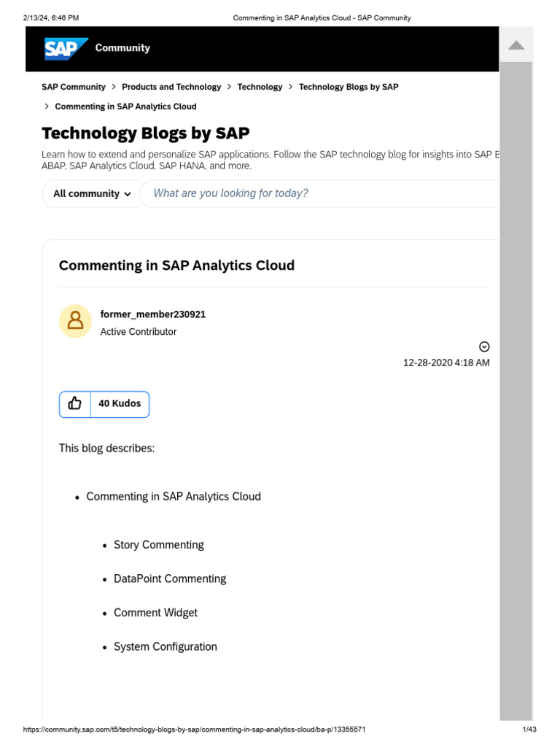This screenshot has width=560, height=747.
Task: Click the System Configuration bullet item
Action: pyautogui.click(x=165, y=646)
